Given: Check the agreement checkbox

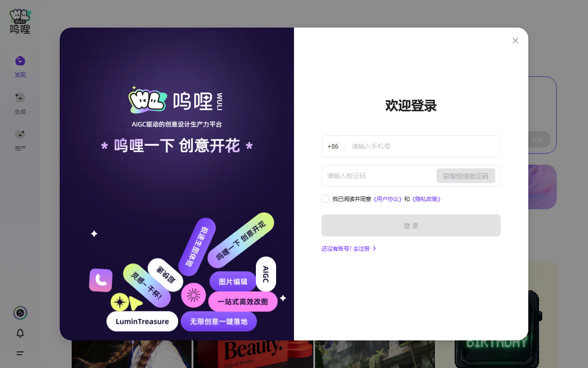Looking at the screenshot, I should [x=325, y=199].
